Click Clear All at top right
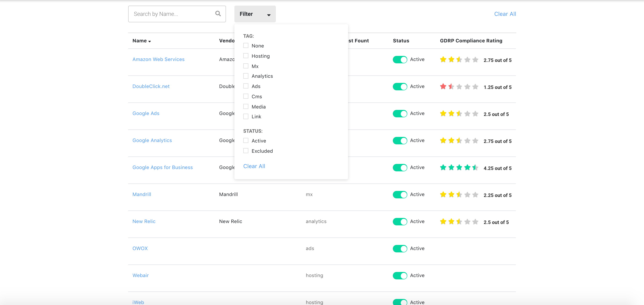 coord(505,14)
